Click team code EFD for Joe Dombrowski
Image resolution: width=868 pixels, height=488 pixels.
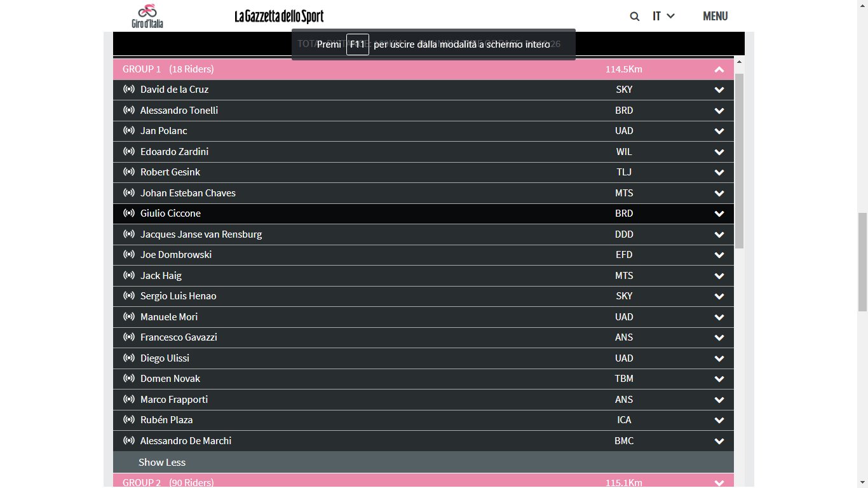624,255
